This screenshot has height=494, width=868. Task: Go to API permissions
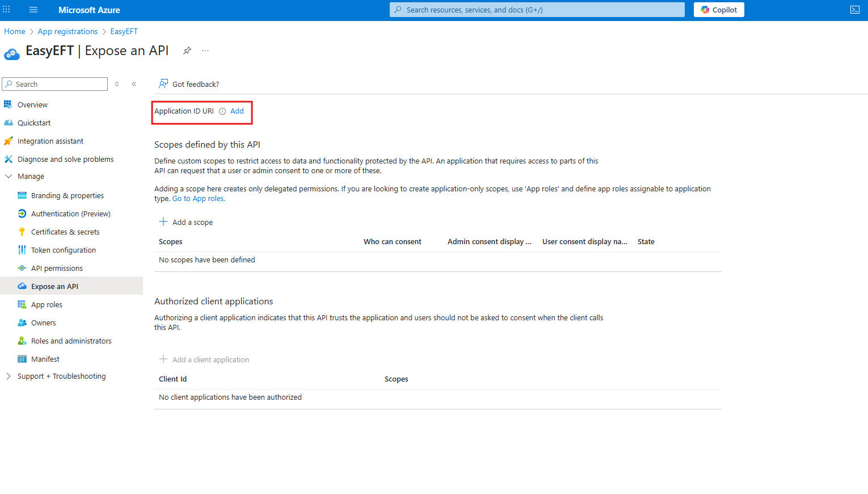click(57, 269)
